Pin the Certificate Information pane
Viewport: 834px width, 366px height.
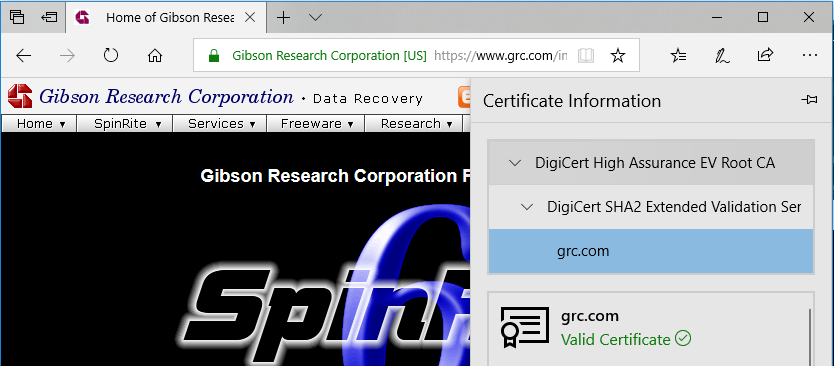point(809,100)
